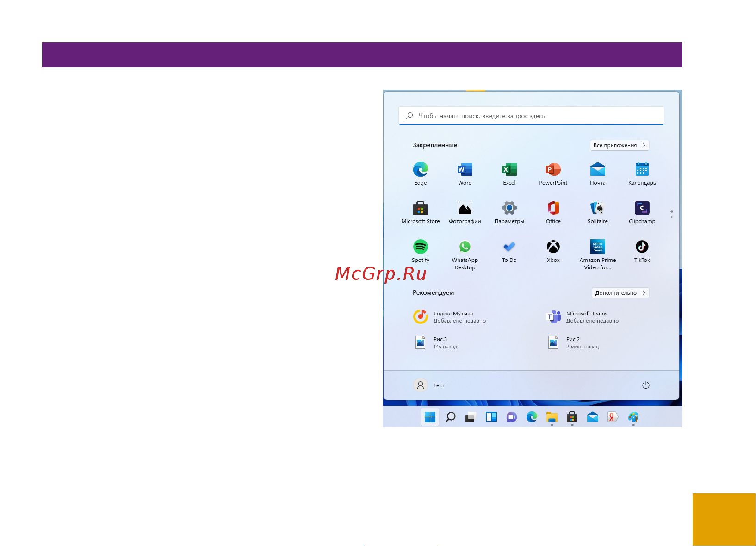The height and width of the screenshot is (546, 756).
Task: Open taskbar Search magnifier
Action: 450,417
